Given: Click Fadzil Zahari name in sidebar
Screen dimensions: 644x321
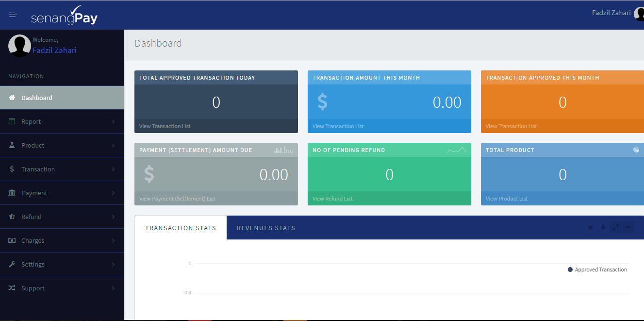Looking at the screenshot, I should [x=54, y=50].
